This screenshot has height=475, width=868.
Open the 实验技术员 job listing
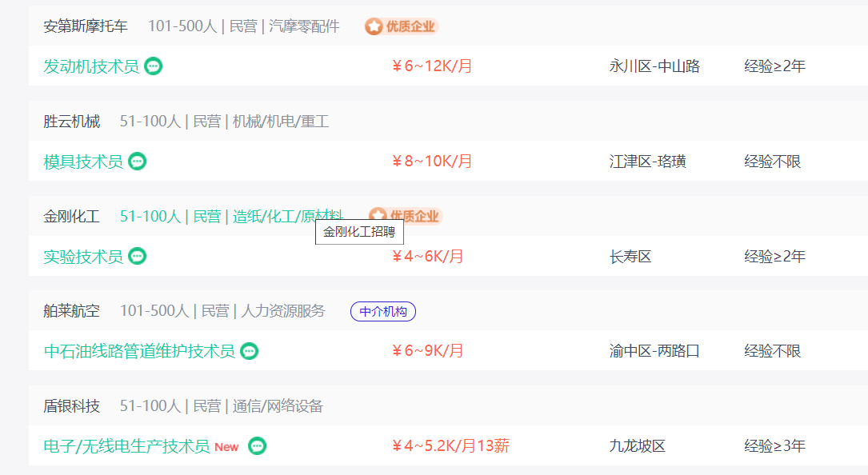pos(83,257)
